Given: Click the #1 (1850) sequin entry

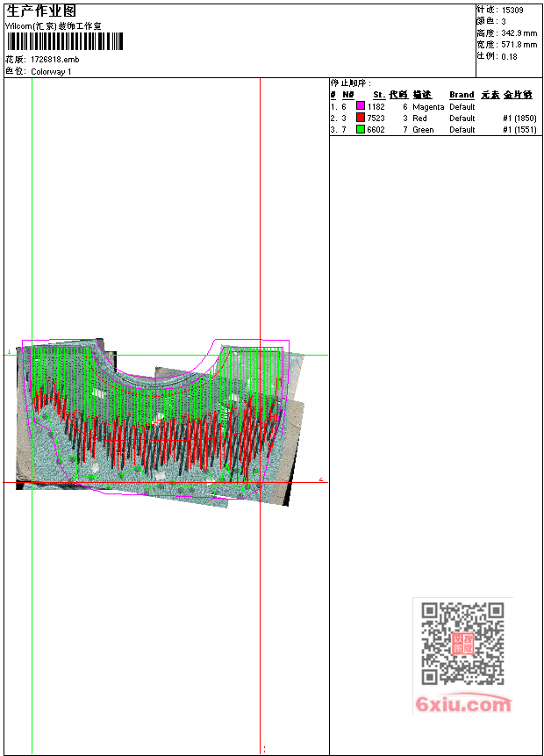Looking at the screenshot, I should click(519, 118).
